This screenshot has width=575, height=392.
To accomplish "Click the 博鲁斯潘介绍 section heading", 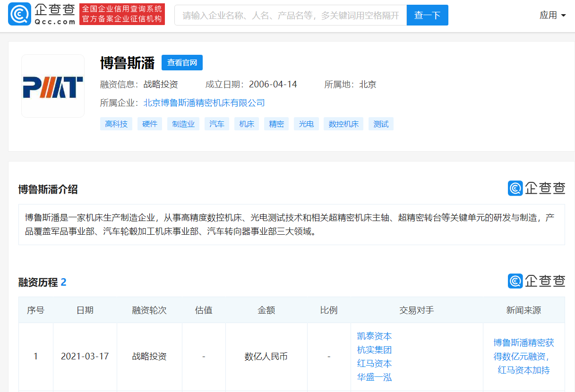I will tap(48, 189).
